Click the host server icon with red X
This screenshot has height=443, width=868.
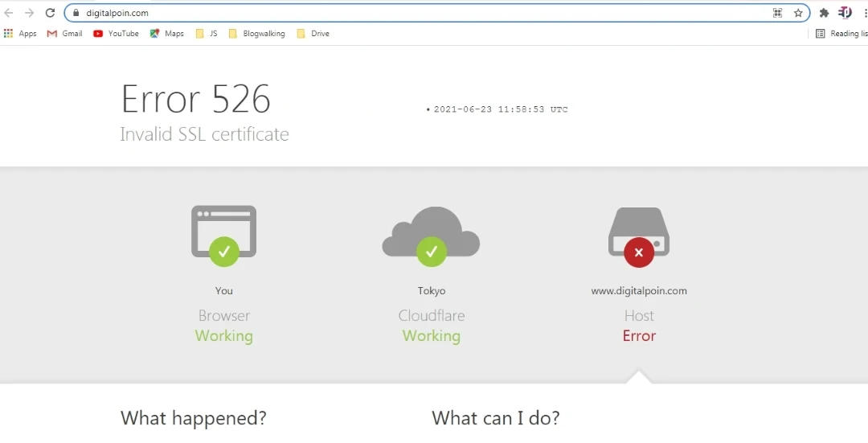point(639,237)
